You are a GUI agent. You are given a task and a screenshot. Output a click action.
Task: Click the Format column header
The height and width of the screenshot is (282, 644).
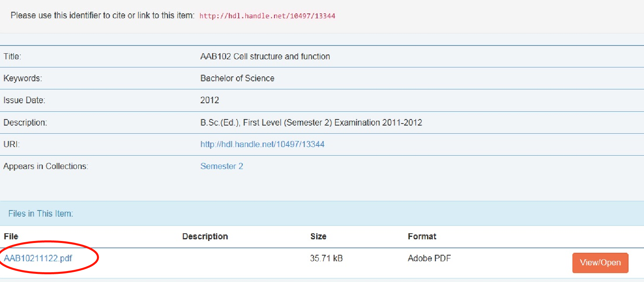(x=422, y=236)
